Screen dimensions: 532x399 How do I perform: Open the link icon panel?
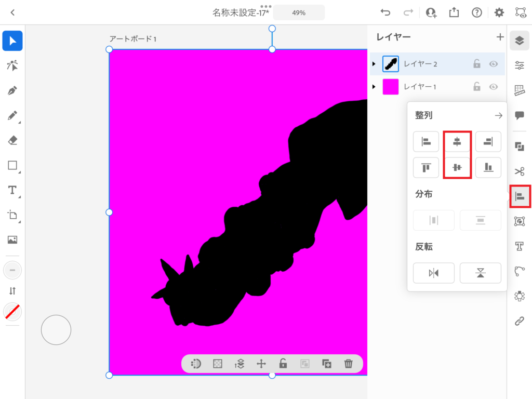(520, 321)
